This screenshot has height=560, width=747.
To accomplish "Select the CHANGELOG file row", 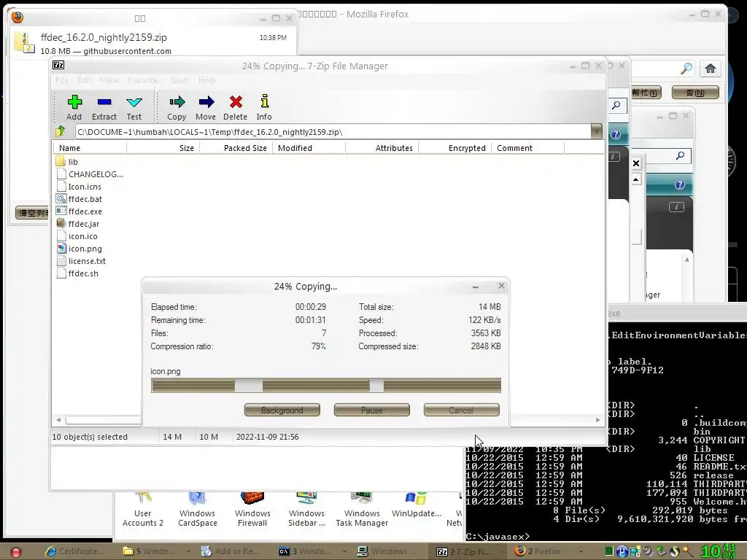I will [90, 174].
